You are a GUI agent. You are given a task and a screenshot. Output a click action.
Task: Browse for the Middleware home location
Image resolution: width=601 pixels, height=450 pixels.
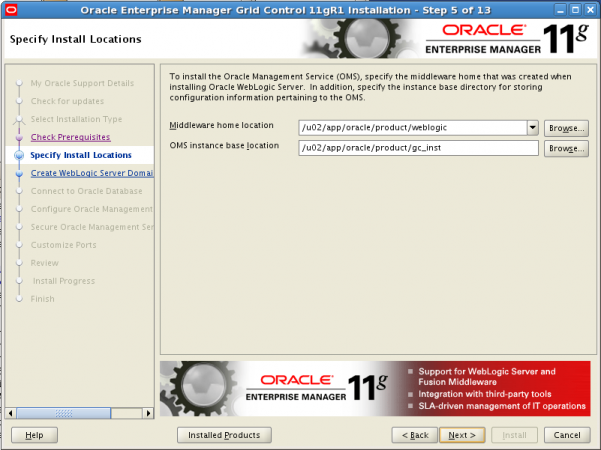[x=566, y=128]
